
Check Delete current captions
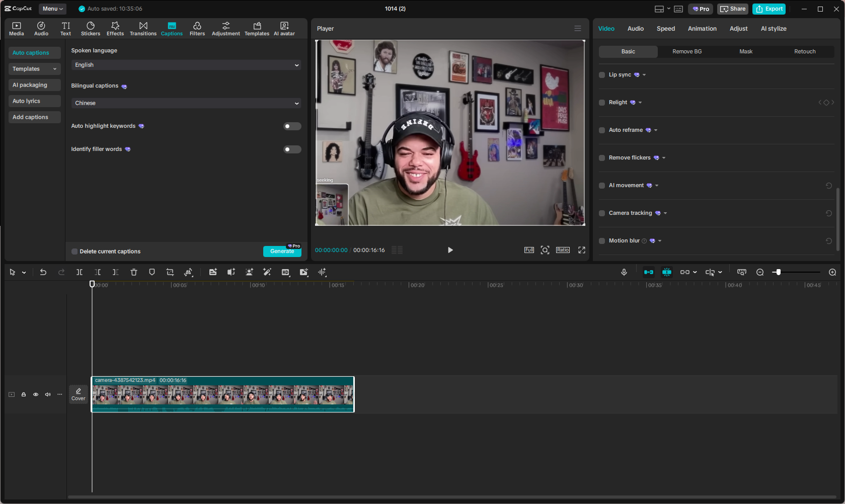pos(74,251)
